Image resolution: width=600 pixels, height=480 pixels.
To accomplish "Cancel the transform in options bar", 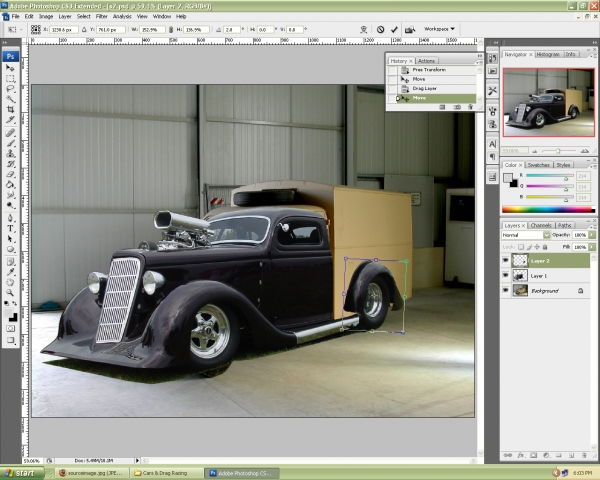I will [380, 29].
